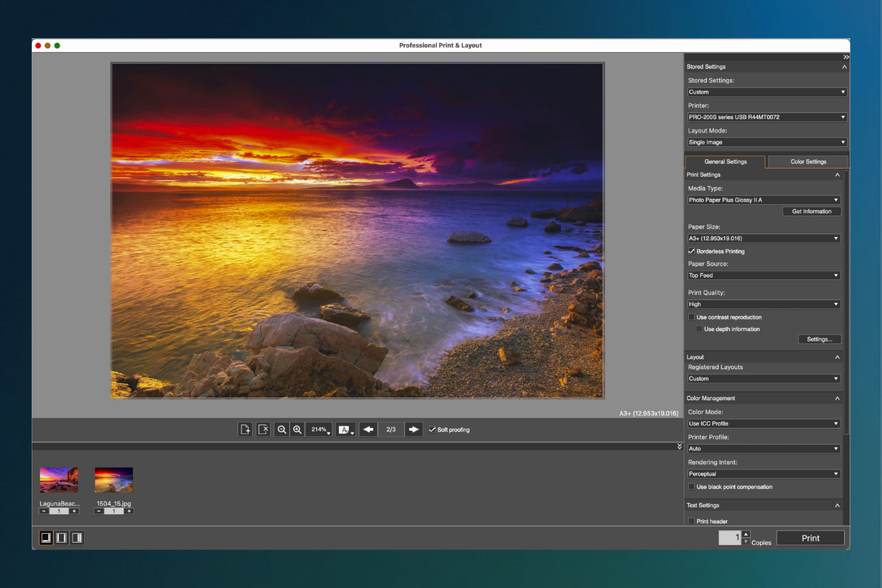Uncheck Borderless Printing
Screen dimensions: 882x588
(x=691, y=251)
